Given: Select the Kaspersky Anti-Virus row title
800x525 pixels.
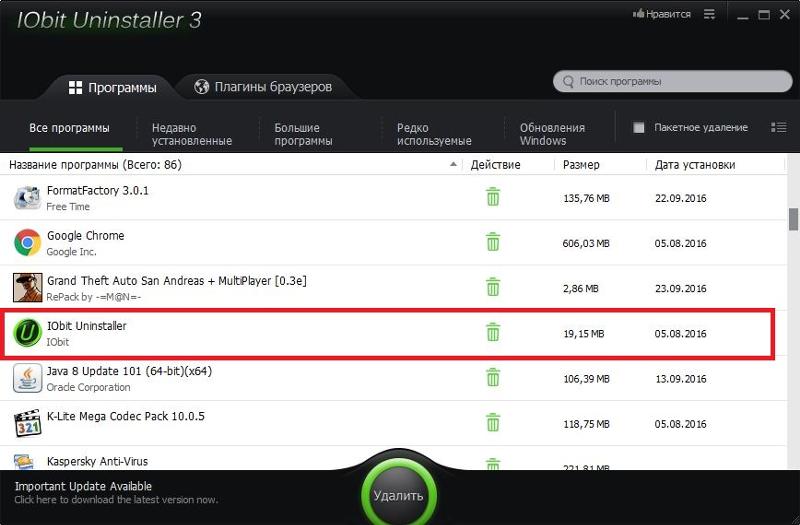Looking at the screenshot, I should [97, 461].
